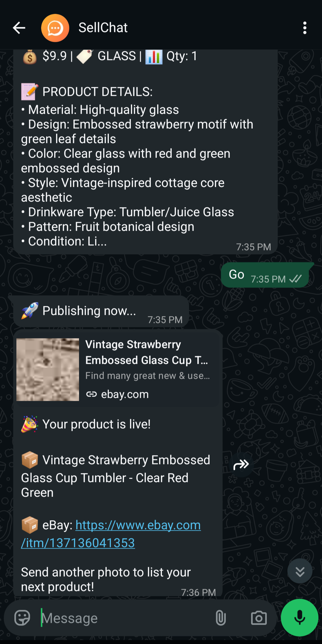Open the eBay item listing link
Viewport: 322px width, 644px height.
click(137, 525)
